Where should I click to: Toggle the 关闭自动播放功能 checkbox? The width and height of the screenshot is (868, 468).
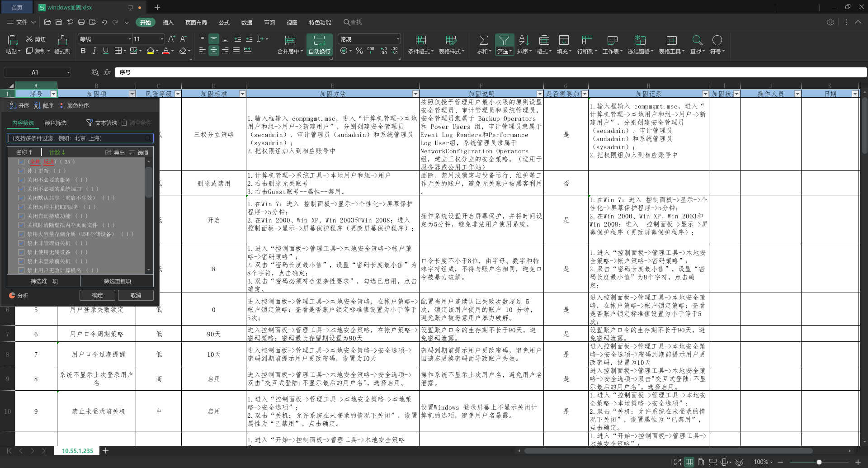click(x=21, y=216)
